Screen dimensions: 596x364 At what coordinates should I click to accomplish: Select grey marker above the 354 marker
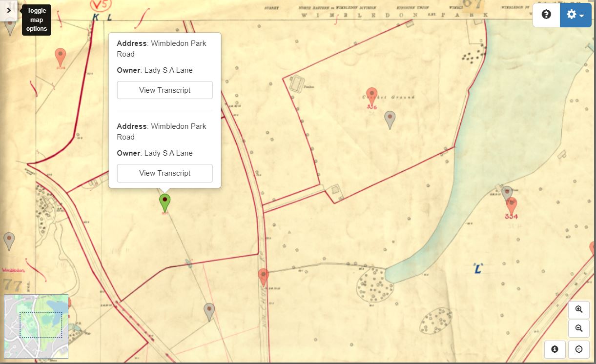[x=507, y=193]
